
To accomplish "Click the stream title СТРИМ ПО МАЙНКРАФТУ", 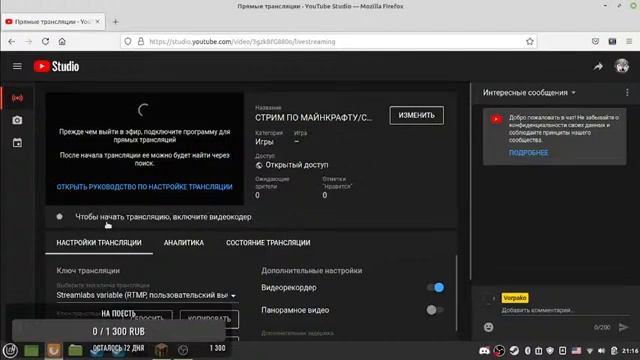I will click(313, 118).
